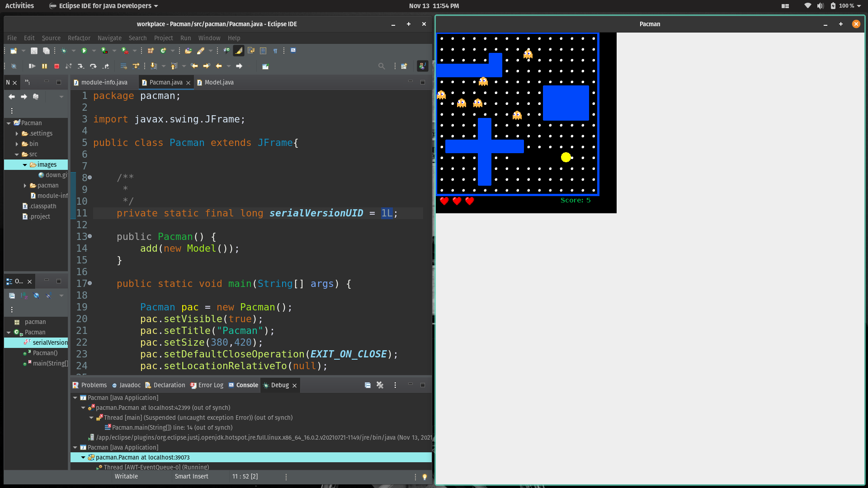Resume the suspended program execution
Screen dimensions: 868x488
32,66
